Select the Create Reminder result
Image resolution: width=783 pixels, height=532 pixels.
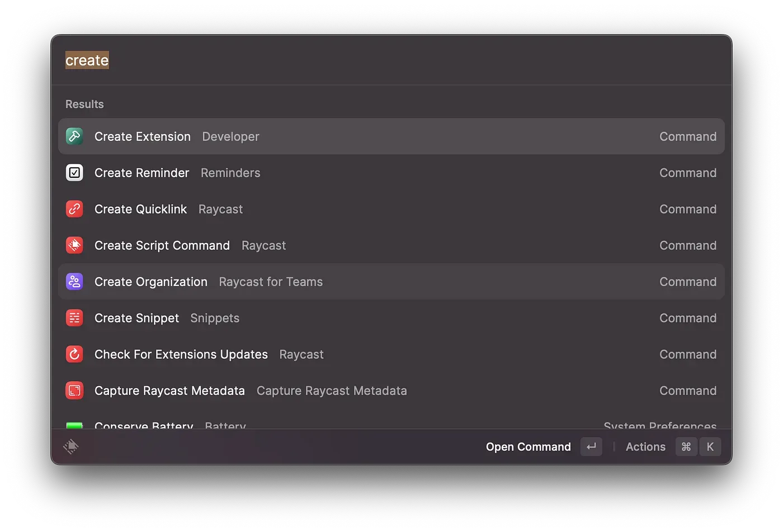pyautogui.click(x=391, y=173)
